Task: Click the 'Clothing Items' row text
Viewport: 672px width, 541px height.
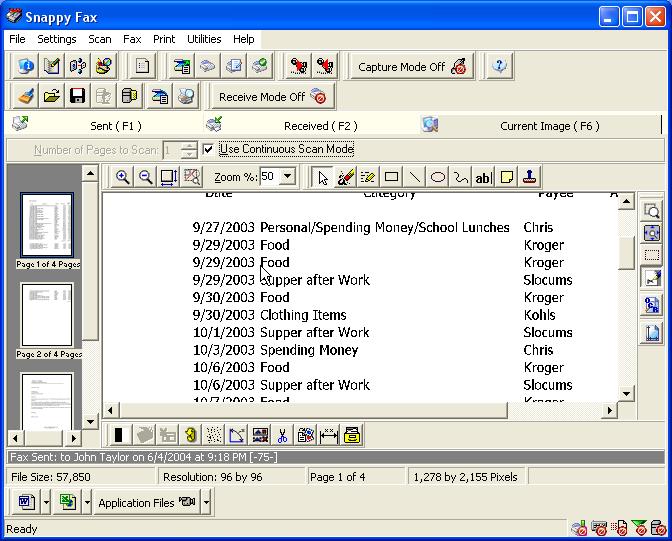Action: tap(303, 315)
